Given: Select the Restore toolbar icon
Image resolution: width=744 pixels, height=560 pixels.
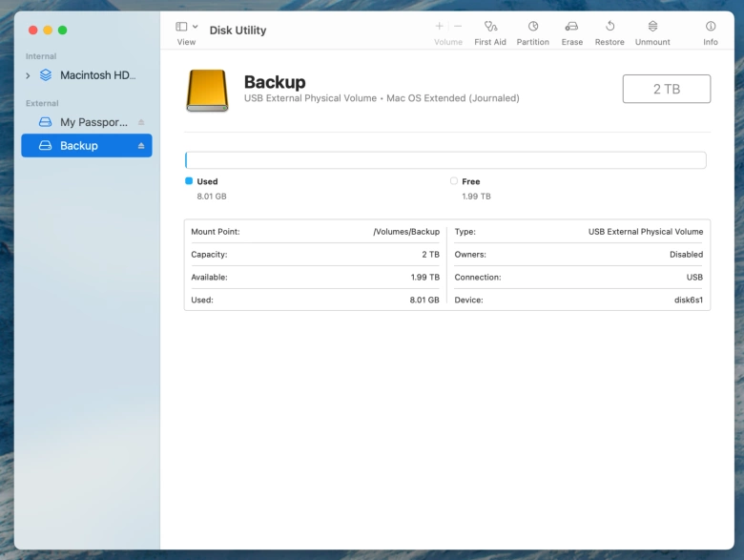Looking at the screenshot, I should (610, 27).
